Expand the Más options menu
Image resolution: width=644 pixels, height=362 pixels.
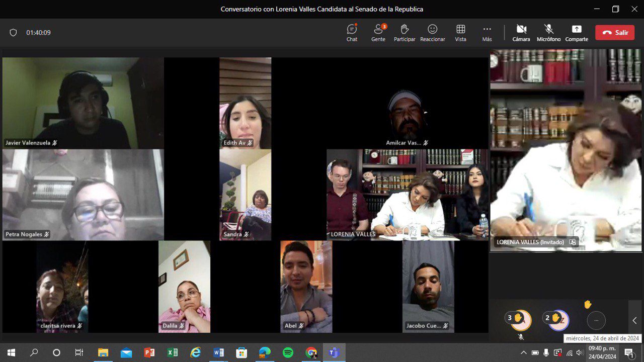pos(487,33)
